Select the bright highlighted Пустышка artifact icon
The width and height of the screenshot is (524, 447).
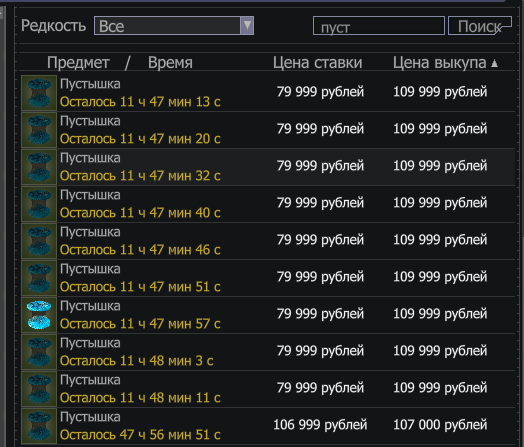39,315
